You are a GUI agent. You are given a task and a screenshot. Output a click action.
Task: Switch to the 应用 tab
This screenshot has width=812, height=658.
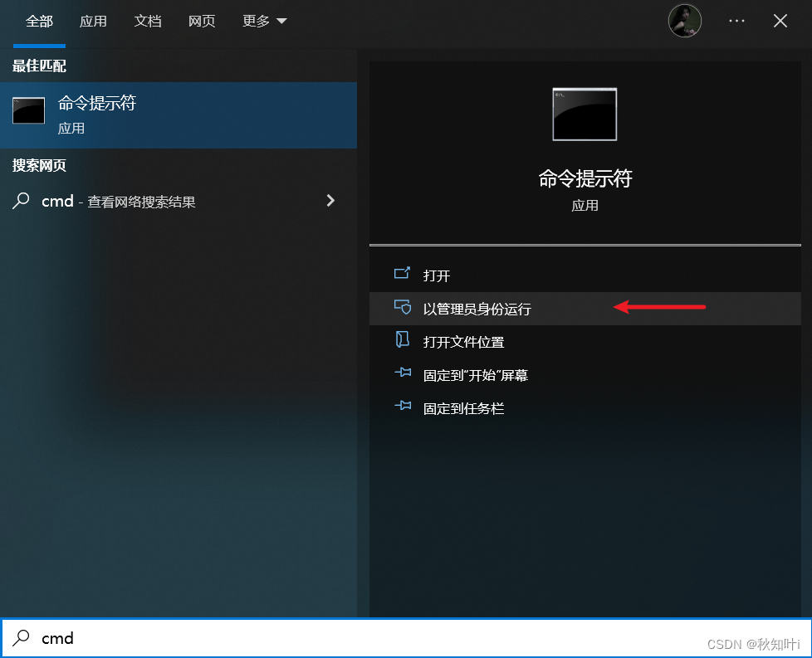click(x=93, y=21)
